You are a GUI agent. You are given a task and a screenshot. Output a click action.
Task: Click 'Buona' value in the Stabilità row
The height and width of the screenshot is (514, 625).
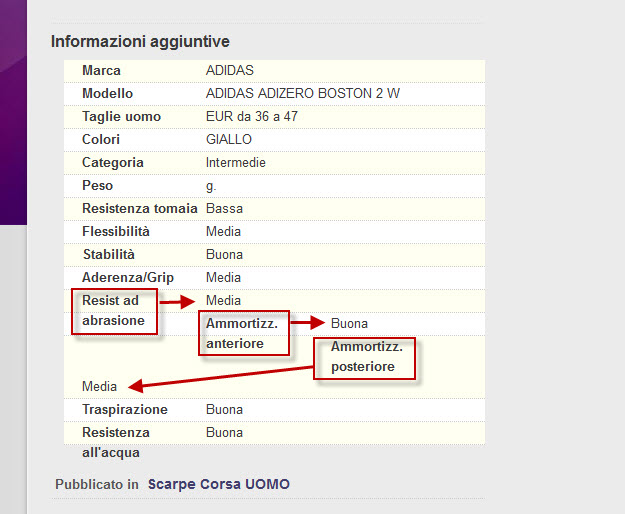click(x=224, y=255)
